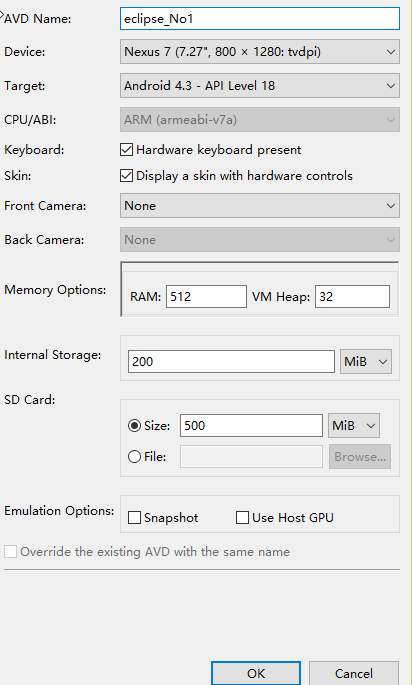Open the Device dropdown showing Nexus 7
The width and height of the screenshot is (412, 685).
point(260,52)
